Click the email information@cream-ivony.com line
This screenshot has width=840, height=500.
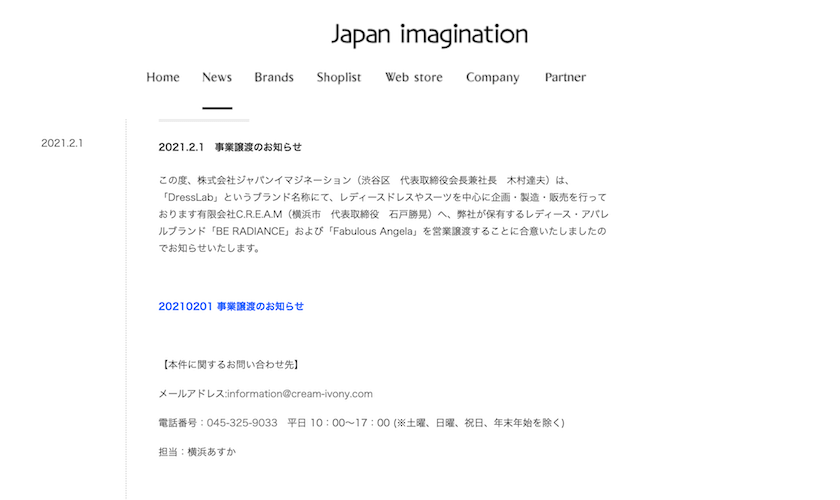point(265,394)
